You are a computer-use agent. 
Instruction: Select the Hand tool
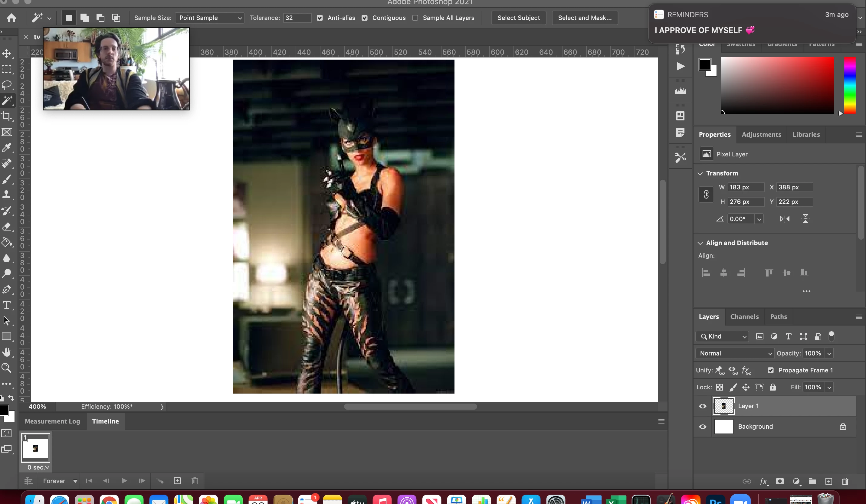coord(7,352)
